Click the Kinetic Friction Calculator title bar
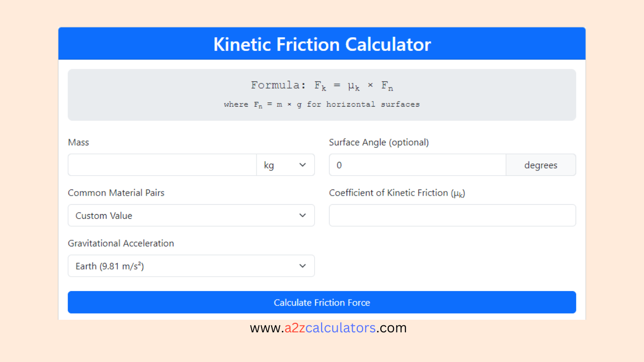 322,44
